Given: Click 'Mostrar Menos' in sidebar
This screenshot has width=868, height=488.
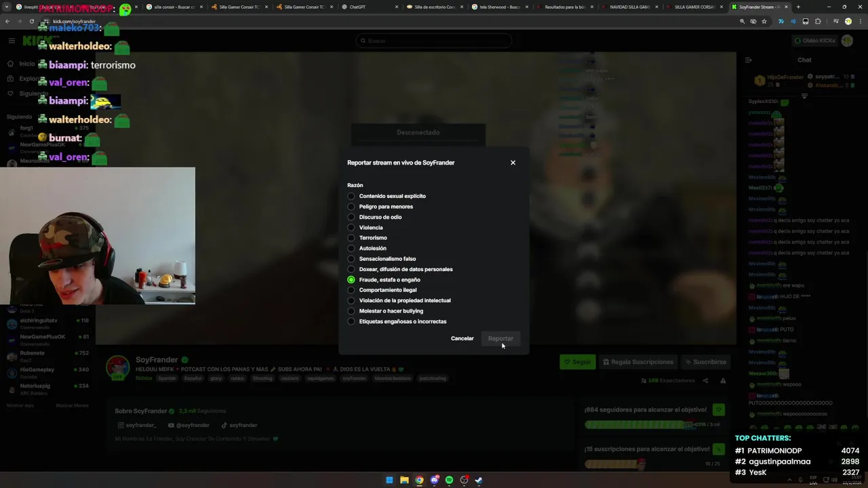Looking at the screenshot, I should coord(72,405).
